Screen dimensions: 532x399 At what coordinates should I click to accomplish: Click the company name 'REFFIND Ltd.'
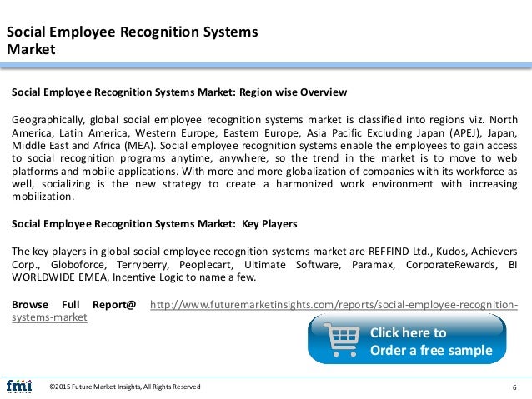click(x=400, y=252)
